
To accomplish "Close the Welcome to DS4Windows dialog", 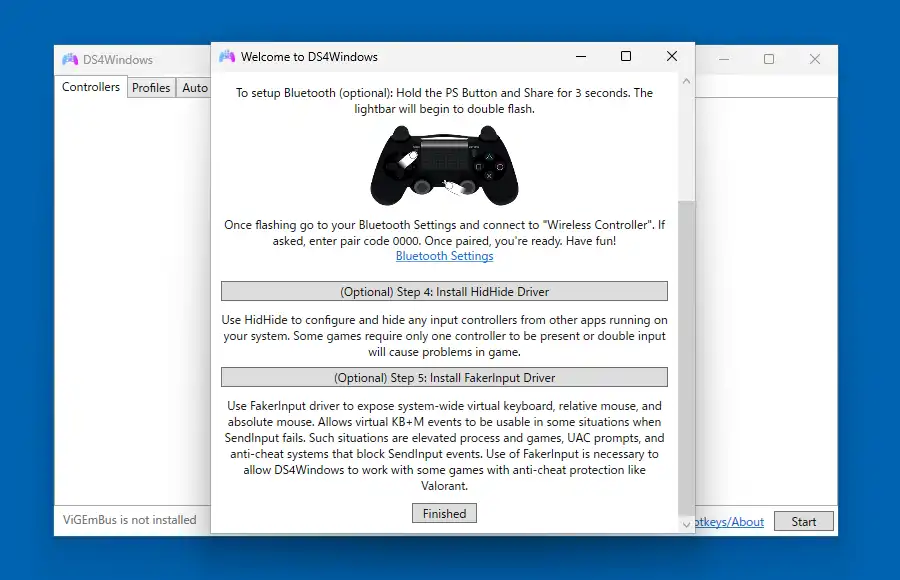I will pyautogui.click(x=672, y=56).
